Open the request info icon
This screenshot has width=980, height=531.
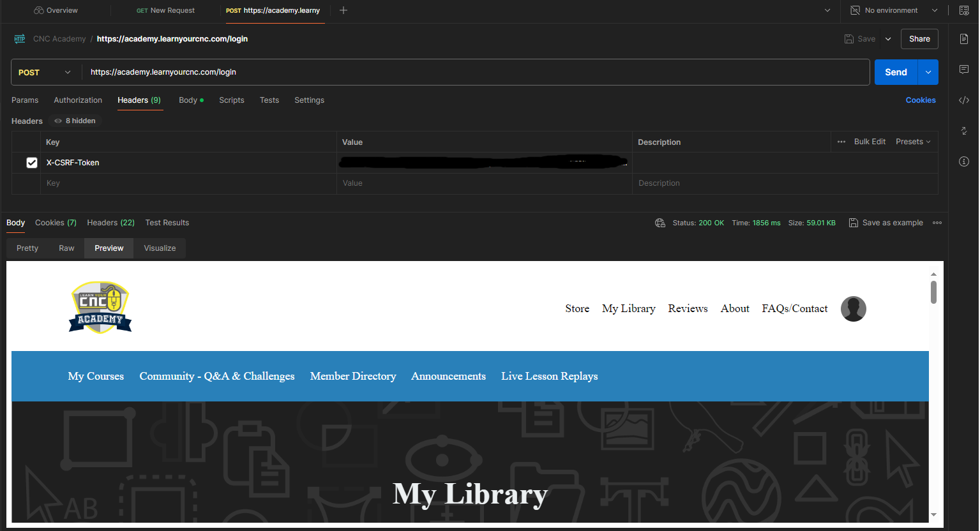964,161
